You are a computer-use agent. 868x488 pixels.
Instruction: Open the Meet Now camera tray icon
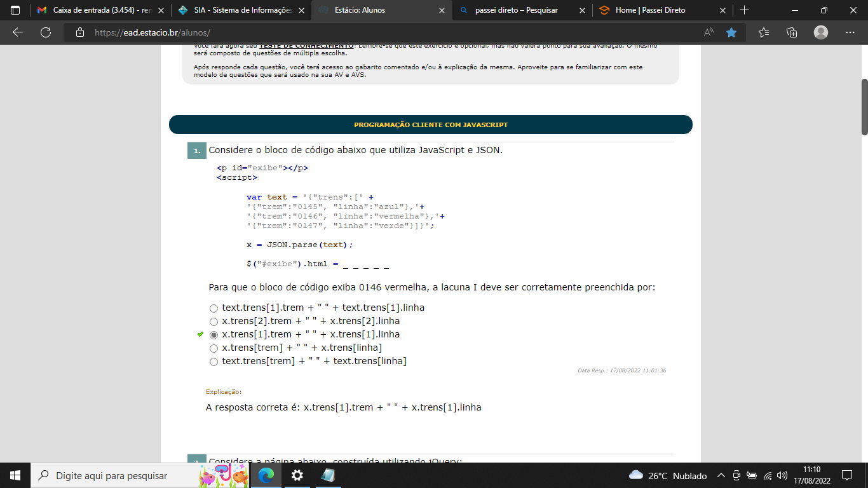(736, 475)
